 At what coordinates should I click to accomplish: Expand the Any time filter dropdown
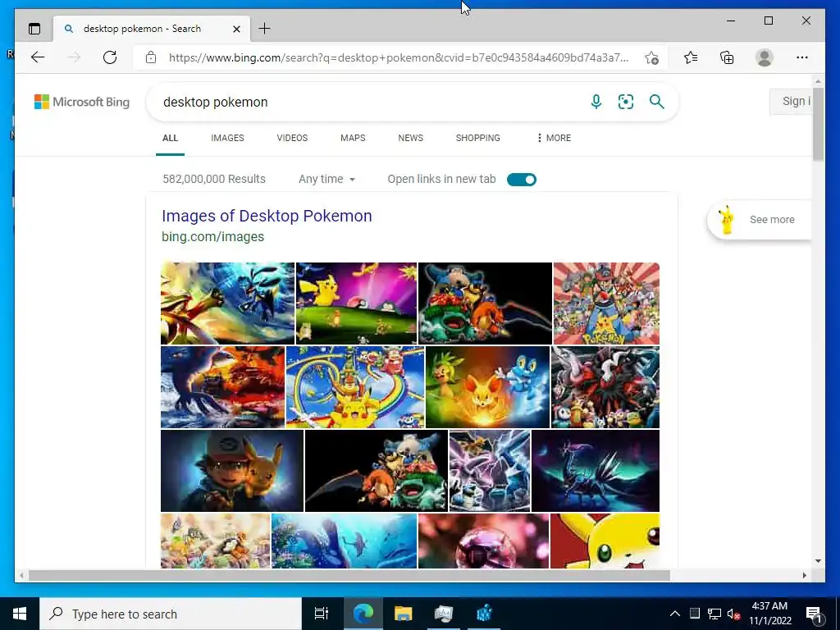point(326,180)
